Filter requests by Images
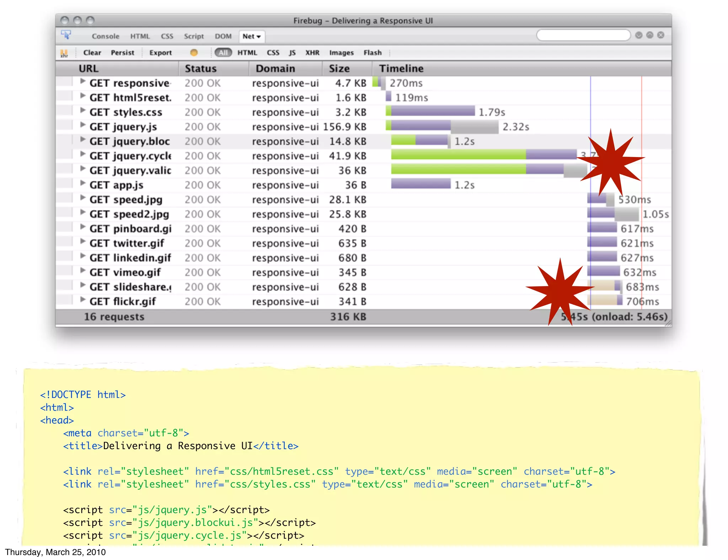 tap(341, 53)
